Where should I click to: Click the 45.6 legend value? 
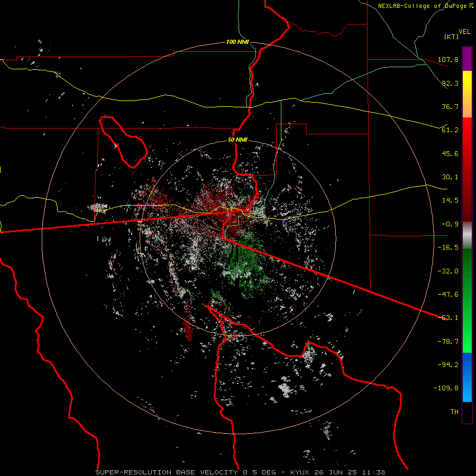tap(450, 153)
